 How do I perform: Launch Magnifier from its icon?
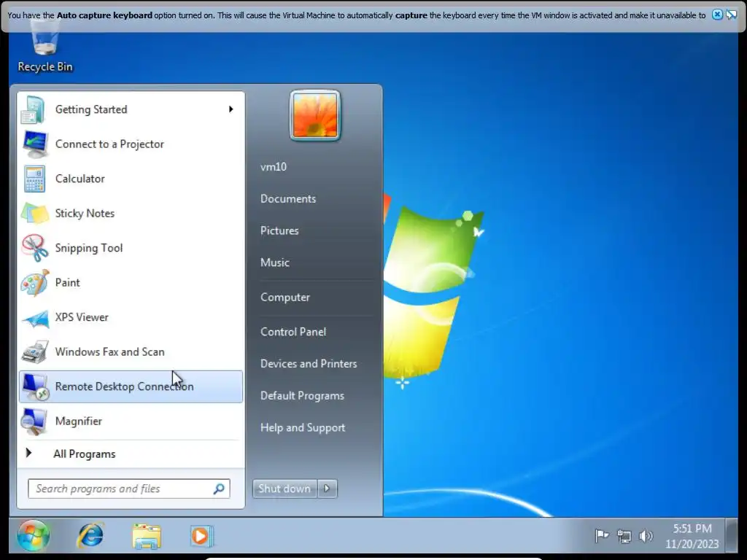tap(34, 421)
